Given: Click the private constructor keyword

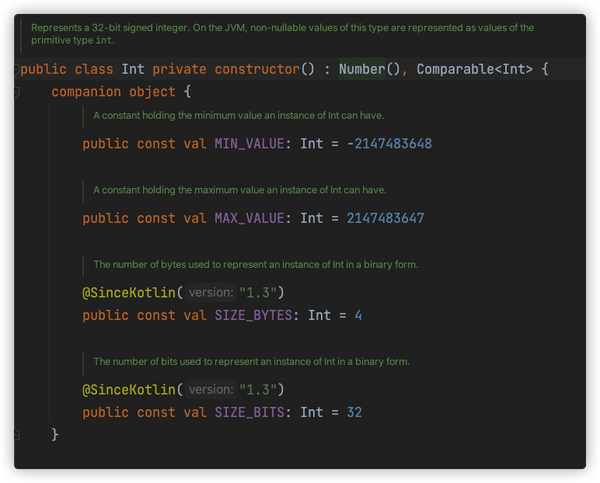Looking at the screenshot, I should click(x=226, y=69).
